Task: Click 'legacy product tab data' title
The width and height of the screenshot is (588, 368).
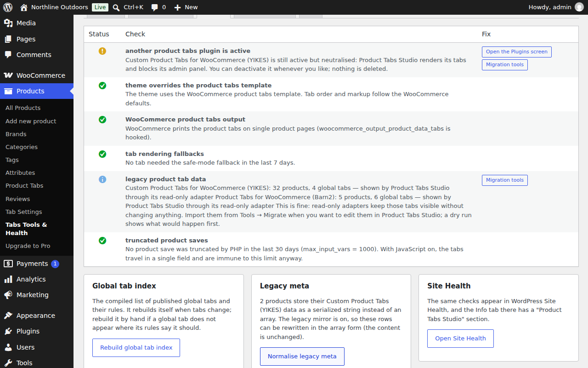Action: point(166,179)
